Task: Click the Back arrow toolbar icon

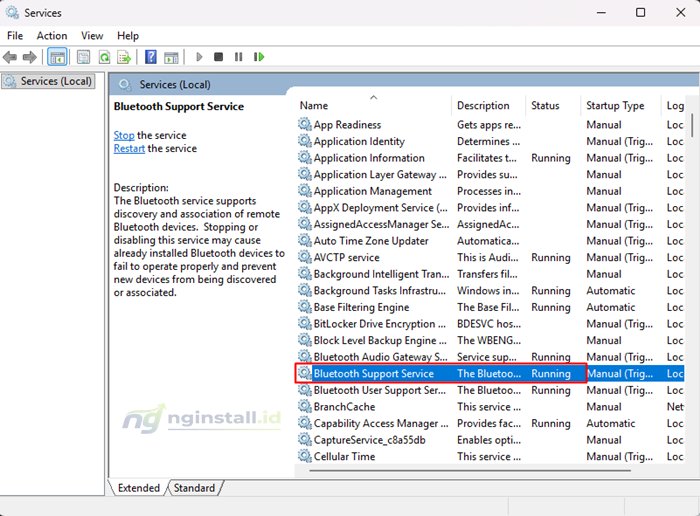Action: click(10, 57)
